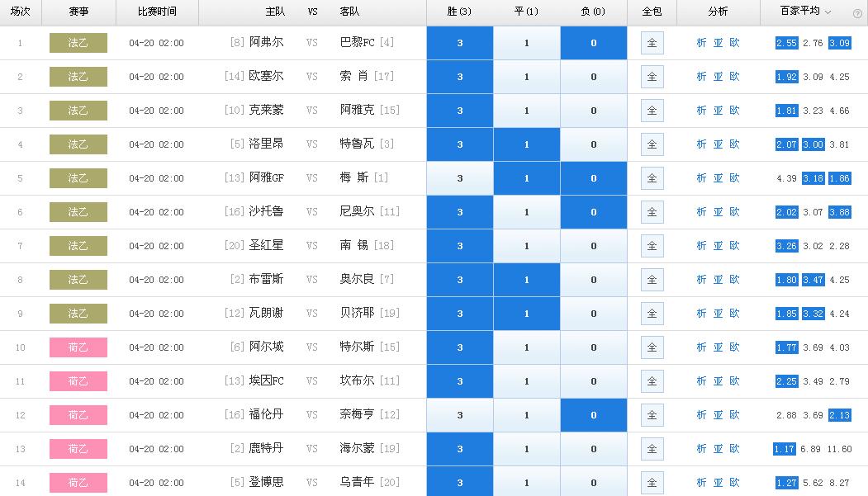Click away team 奥尔良

[x=357, y=279]
